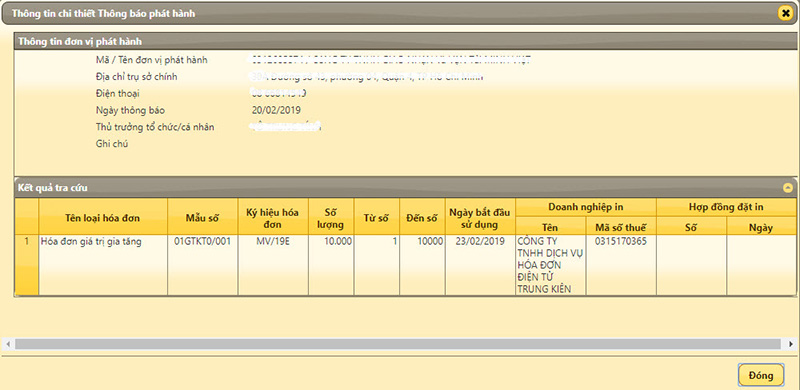The width and height of the screenshot is (800, 390).
Task: Click the cell 01GTKT0/001
Action: 202,265
